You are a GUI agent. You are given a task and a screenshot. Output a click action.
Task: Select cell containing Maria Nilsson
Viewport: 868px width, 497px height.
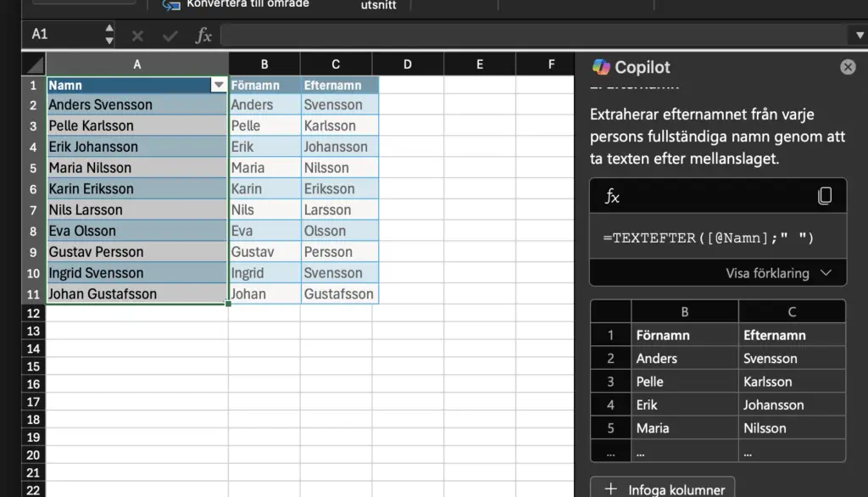136,168
